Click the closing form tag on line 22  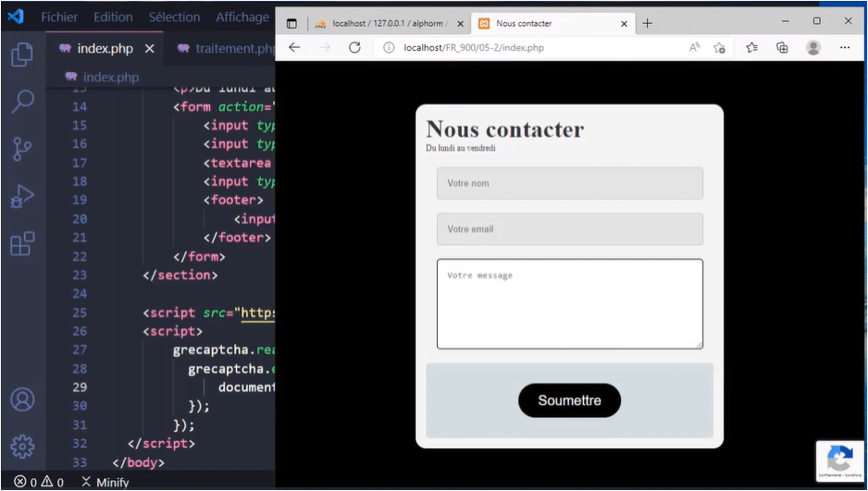pyautogui.click(x=199, y=256)
